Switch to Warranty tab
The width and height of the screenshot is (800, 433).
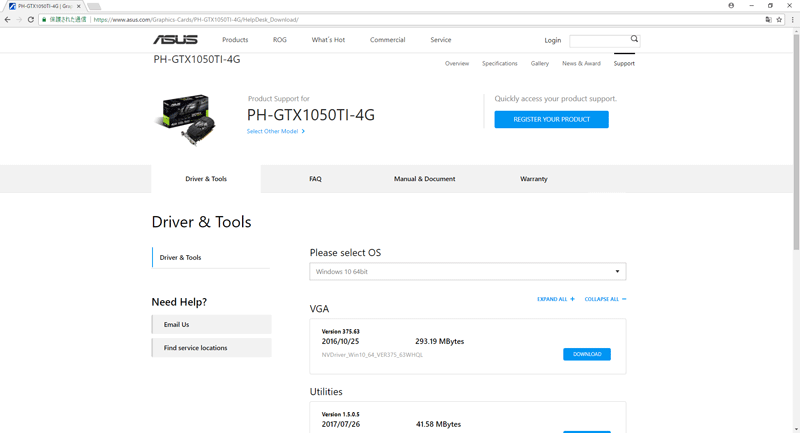coord(534,179)
